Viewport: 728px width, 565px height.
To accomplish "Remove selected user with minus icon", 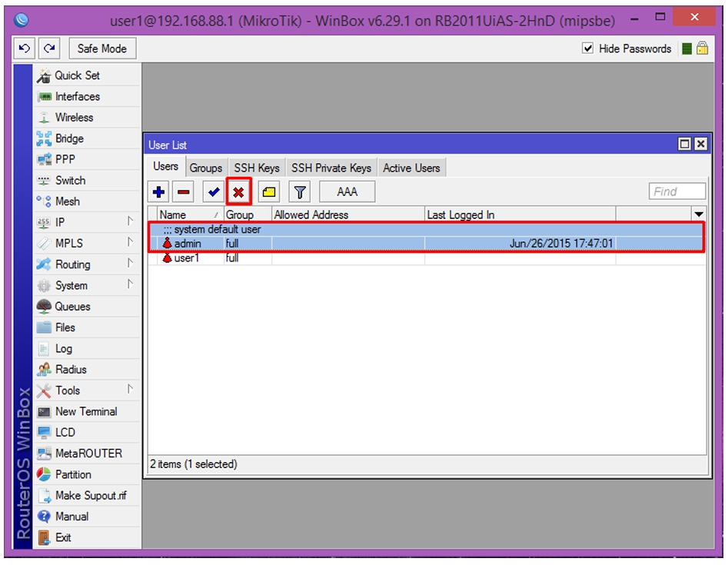I will pos(184,191).
